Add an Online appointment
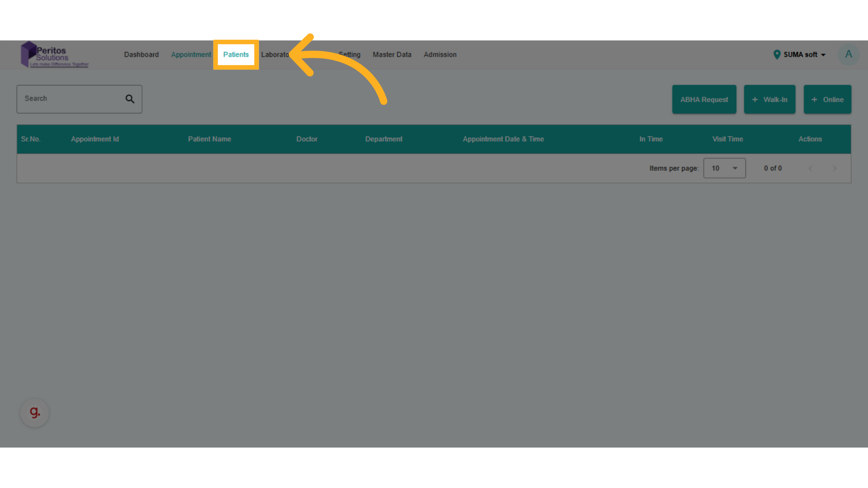This screenshot has width=868, height=488. pos(827,99)
